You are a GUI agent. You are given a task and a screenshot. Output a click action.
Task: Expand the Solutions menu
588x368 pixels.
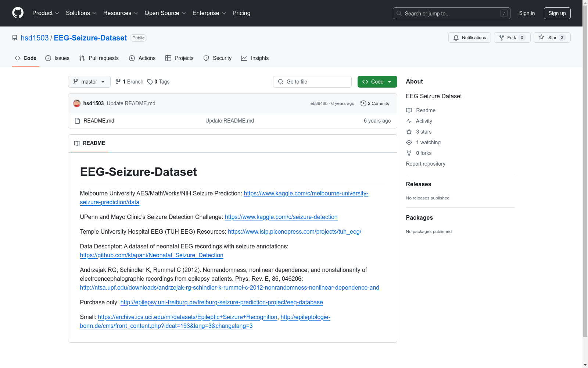coord(81,13)
